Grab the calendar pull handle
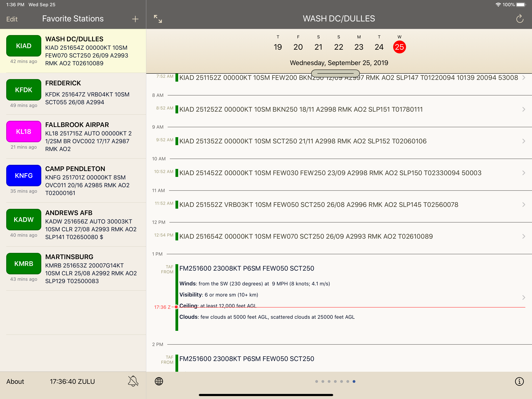The height and width of the screenshot is (399, 532). 335,73
